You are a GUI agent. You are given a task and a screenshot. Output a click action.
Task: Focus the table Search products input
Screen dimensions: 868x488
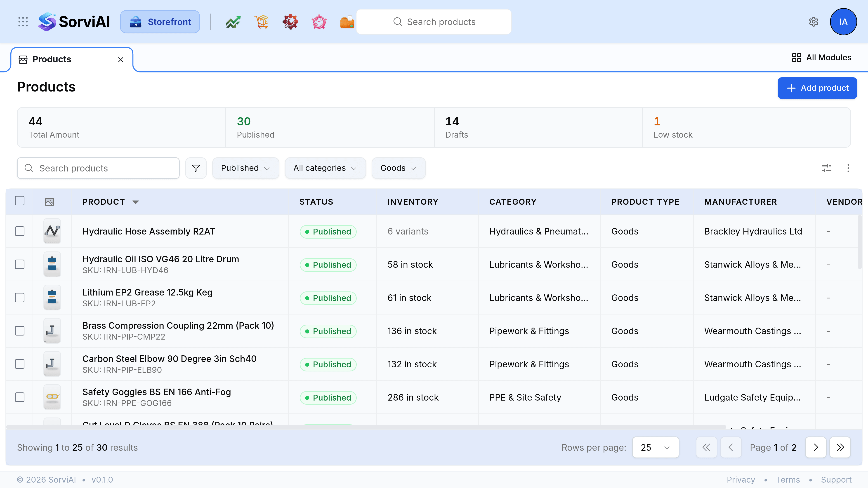click(x=98, y=168)
